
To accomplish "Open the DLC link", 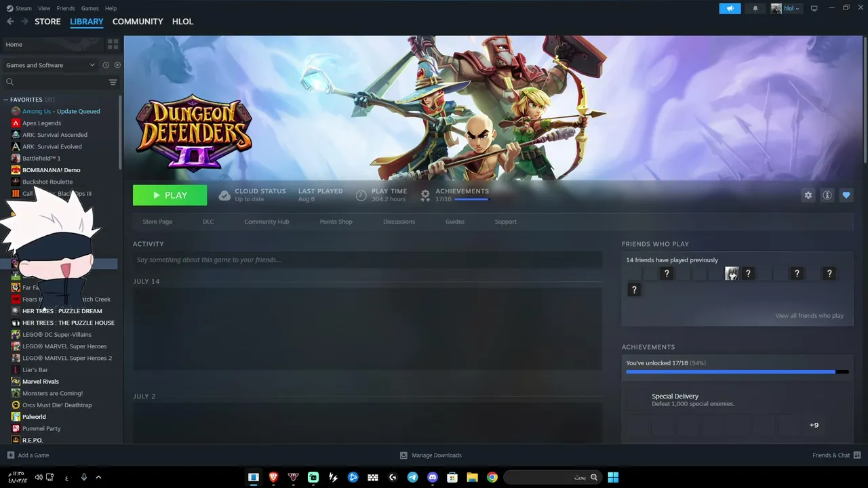I will click(x=208, y=222).
